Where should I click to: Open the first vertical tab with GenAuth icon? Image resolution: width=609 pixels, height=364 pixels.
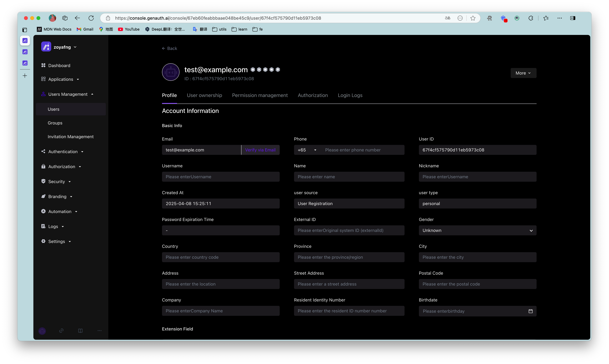[25, 41]
